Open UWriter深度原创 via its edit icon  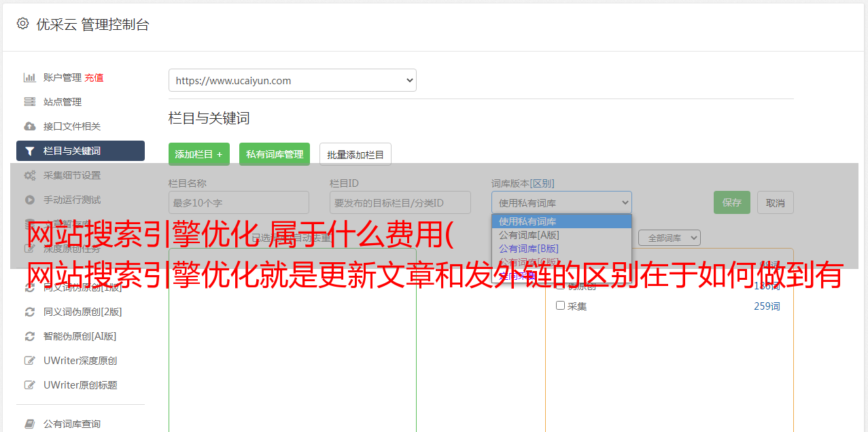click(x=30, y=361)
